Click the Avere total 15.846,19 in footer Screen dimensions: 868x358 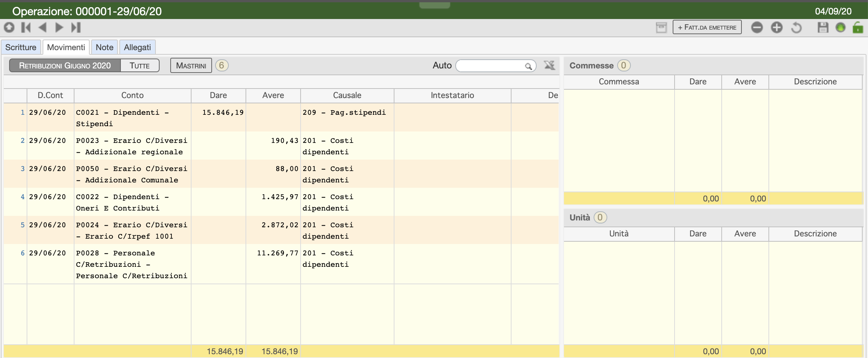tap(279, 352)
